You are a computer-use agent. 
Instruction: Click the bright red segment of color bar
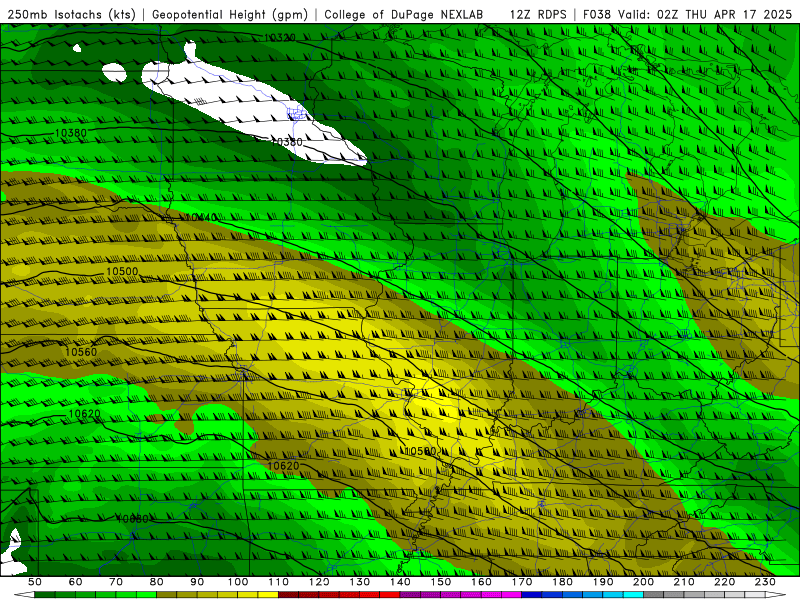point(389,595)
